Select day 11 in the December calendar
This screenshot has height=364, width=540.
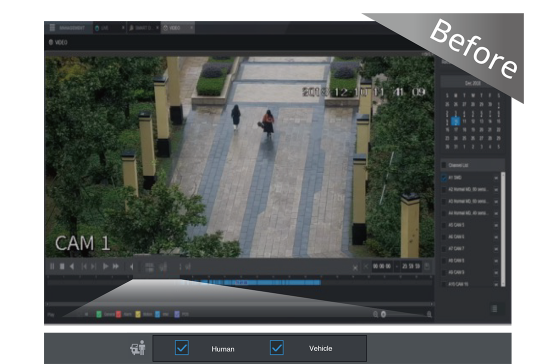tap(464, 121)
